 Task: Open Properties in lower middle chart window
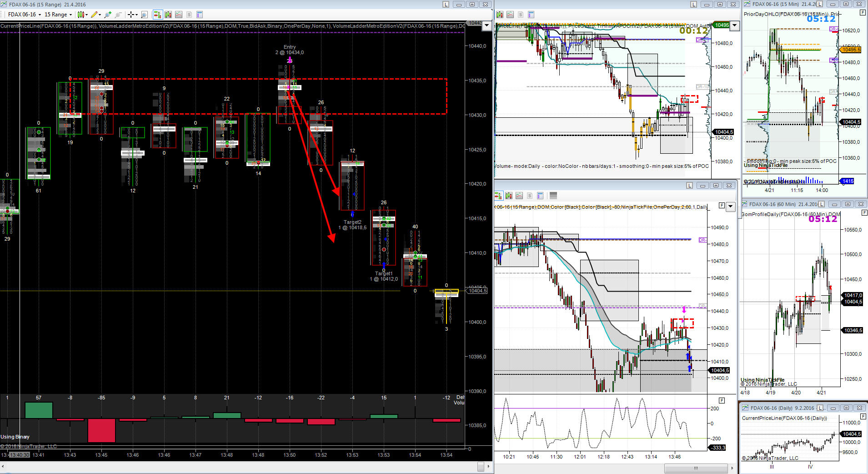click(540, 196)
